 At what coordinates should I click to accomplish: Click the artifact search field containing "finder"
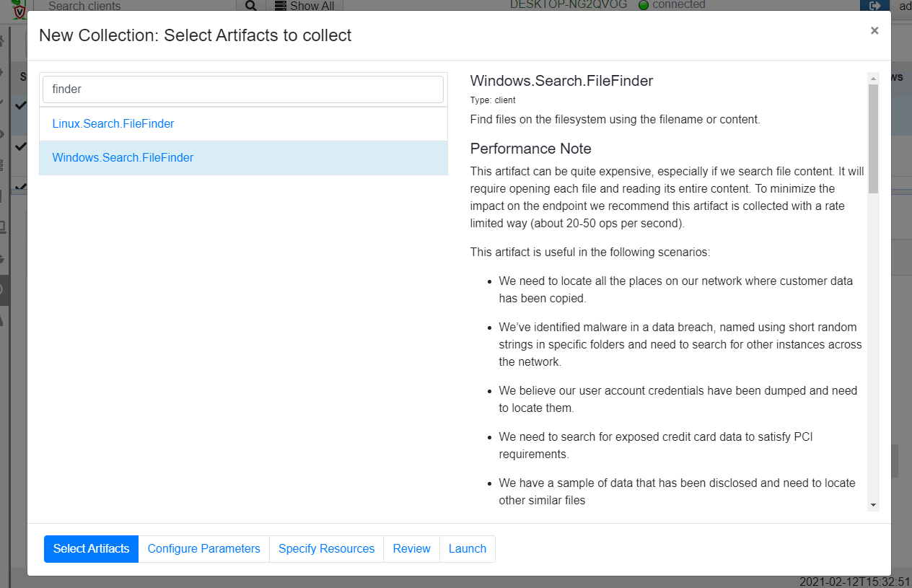point(243,89)
